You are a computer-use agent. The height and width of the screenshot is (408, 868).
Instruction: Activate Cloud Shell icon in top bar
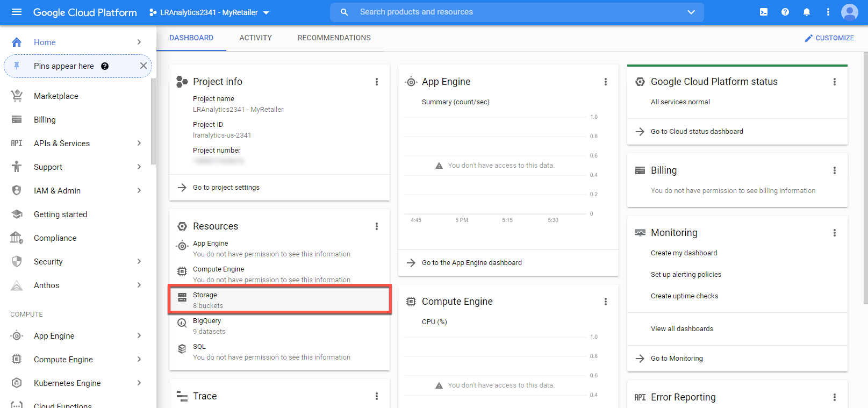pos(764,12)
